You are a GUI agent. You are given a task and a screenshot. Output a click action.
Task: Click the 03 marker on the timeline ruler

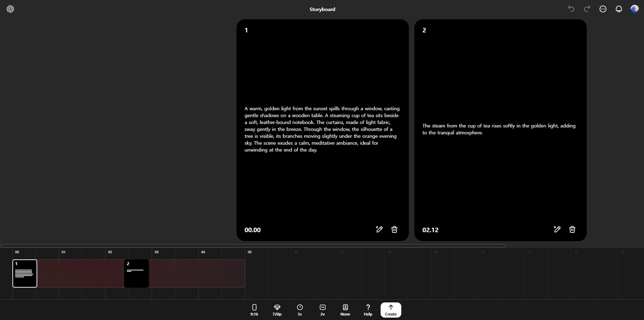tap(157, 252)
